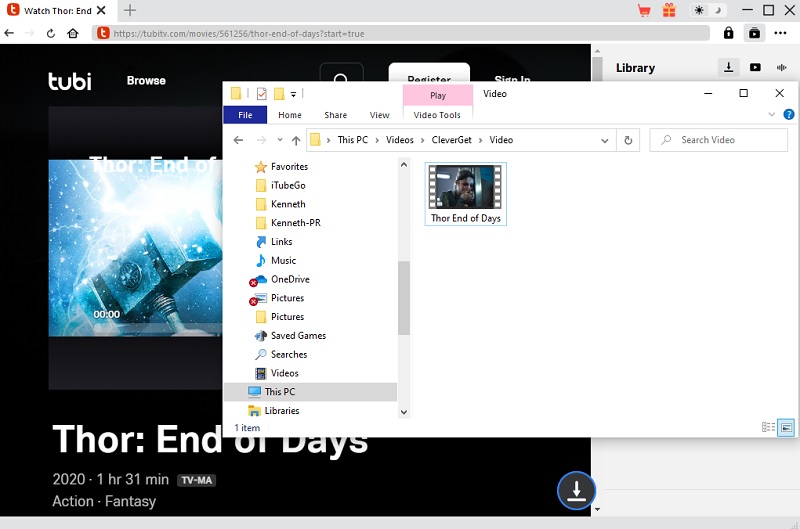Viewport: 800px width, 529px height.
Task: Click breadcrumb chevron after This PC
Action: (x=377, y=140)
